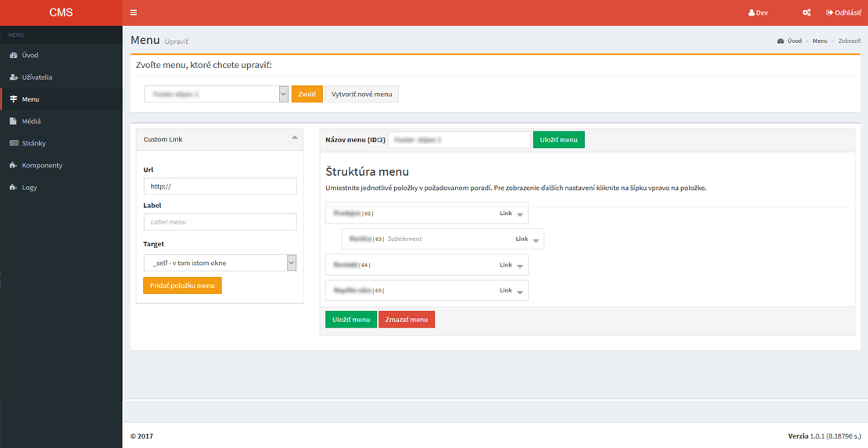868x448 pixels.
Task: Open Komponenty in the sidebar
Action: point(61,166)
